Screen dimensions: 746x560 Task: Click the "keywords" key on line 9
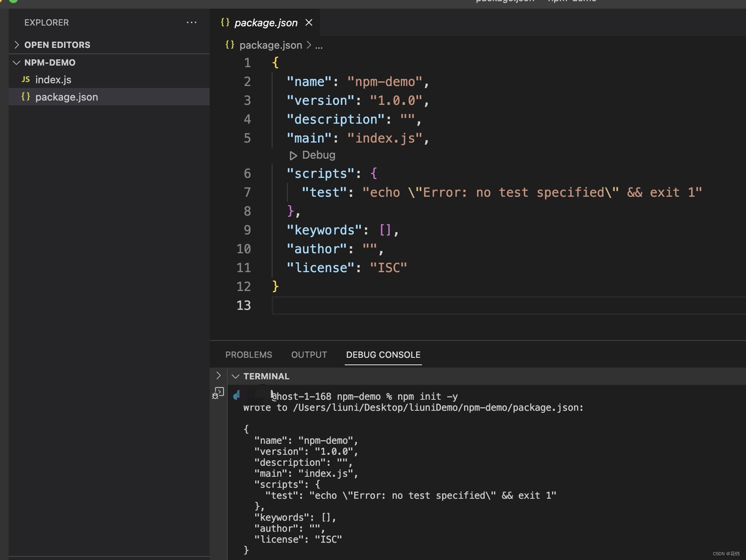pyautogui.click(x=324, y=230)
